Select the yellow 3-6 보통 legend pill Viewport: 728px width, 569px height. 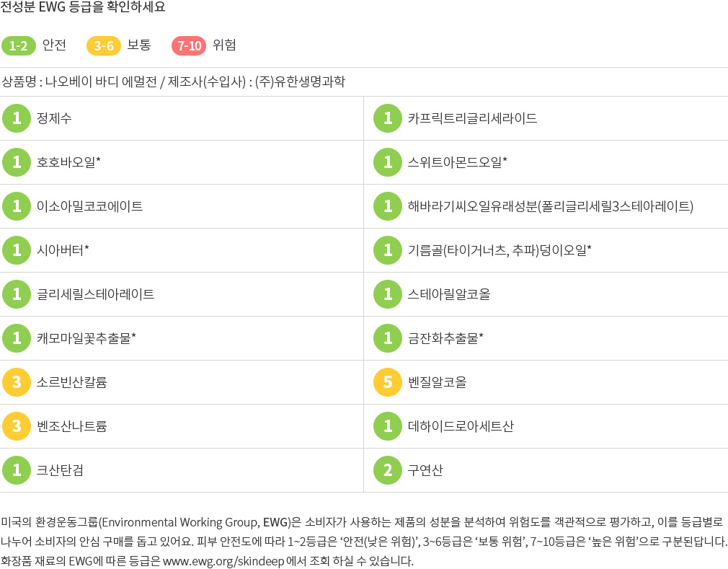tap(104, 45)
